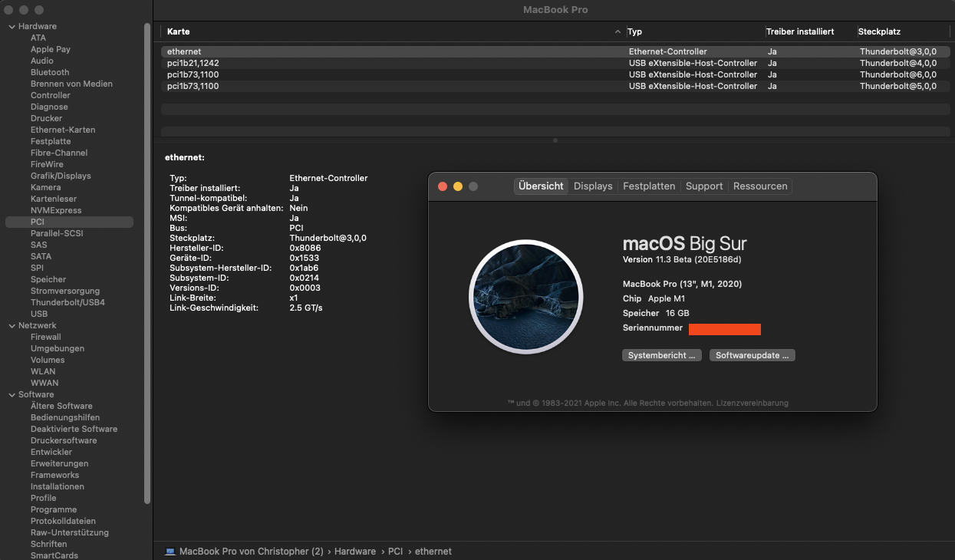Select Fibre-Channel in sidebar
955x560 pixels.
coord(59,153)
